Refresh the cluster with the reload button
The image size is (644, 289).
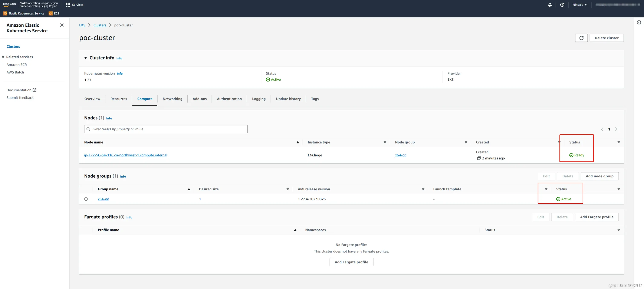[581, 38]
